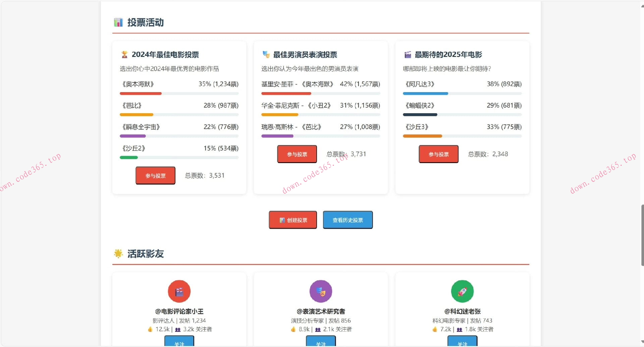Click the 《奥本海默》 red progress bar
This screenshot has height=347, width=644.
(141, 93)
